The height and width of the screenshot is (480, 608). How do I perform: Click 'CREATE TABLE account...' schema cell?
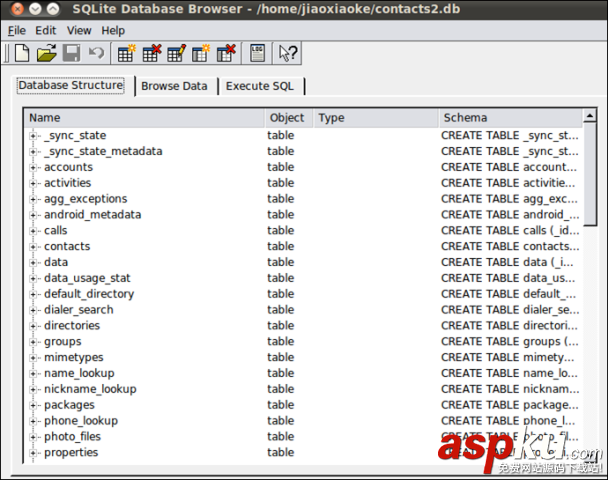pos(509,167)
